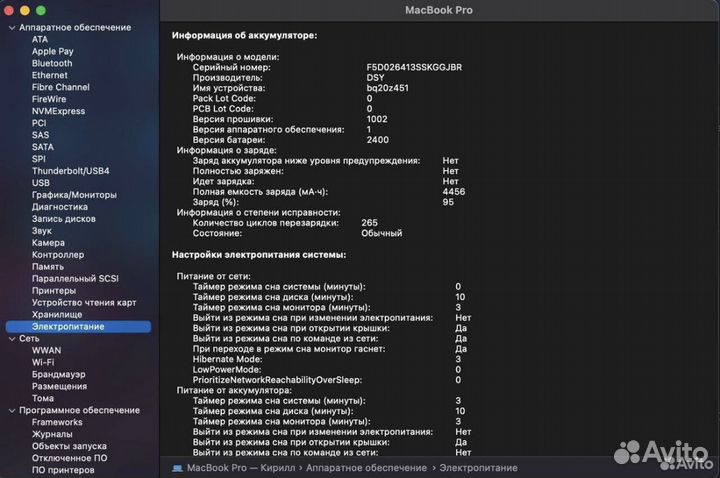This screenshot has height=478, width=720.
Task: Click full charge capacity value 4456
Action: (454, 191)
